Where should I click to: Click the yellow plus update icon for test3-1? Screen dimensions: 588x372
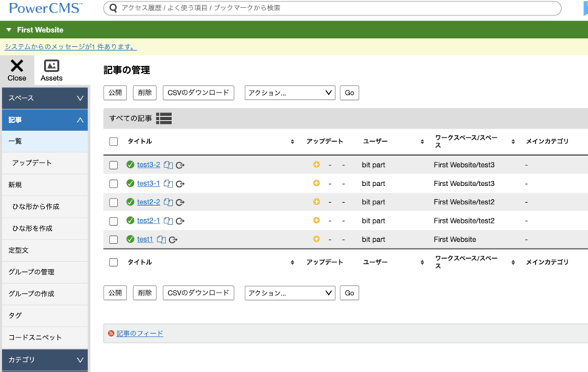tap(316, 183)
